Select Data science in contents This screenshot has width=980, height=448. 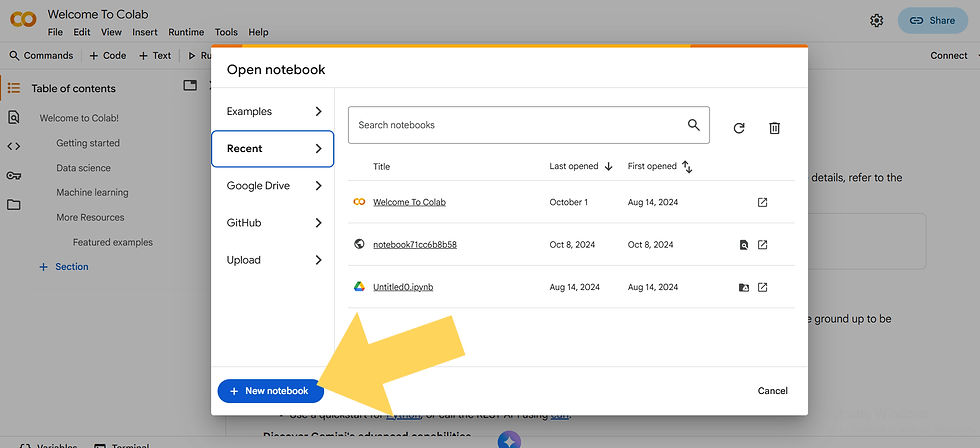[x=83, y=168]
